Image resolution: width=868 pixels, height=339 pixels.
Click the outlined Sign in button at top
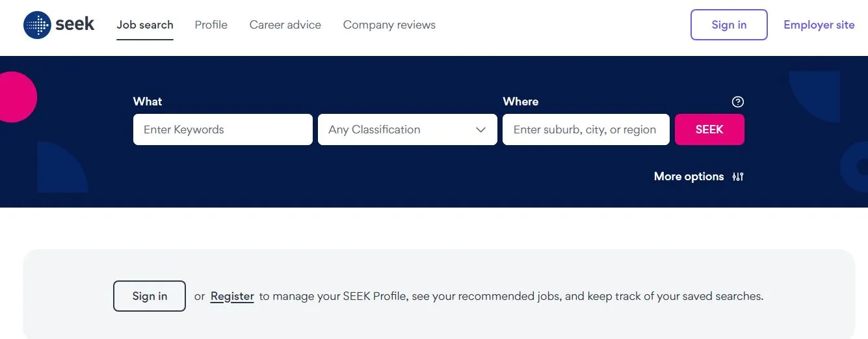click(x=729, y=25)
